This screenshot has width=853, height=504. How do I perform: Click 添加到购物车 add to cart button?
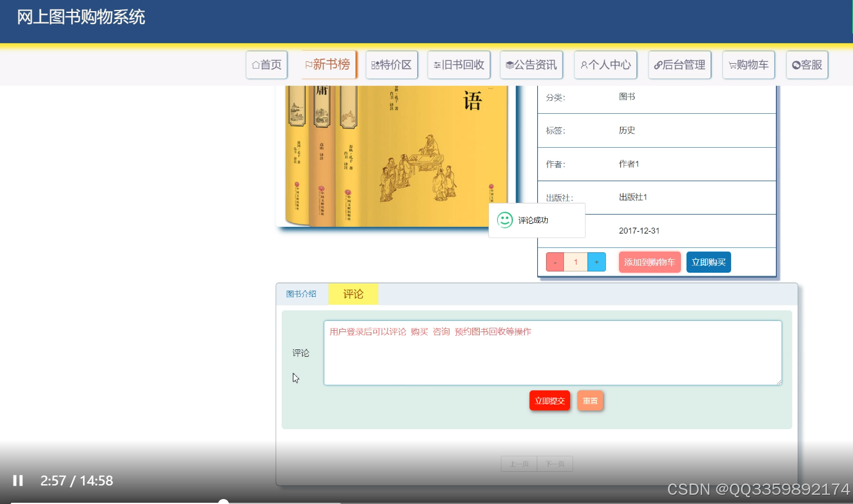pyautogui.click(x=650, y=262)
